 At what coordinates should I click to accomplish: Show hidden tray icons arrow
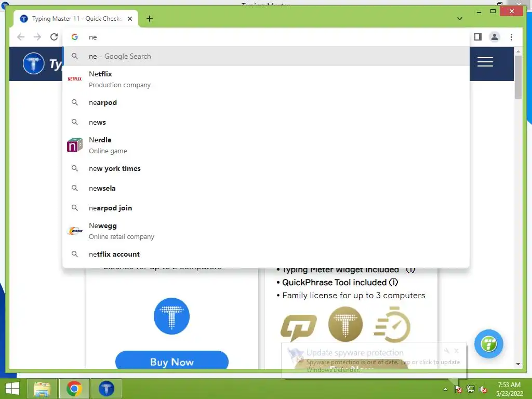(x=445, y=389)
